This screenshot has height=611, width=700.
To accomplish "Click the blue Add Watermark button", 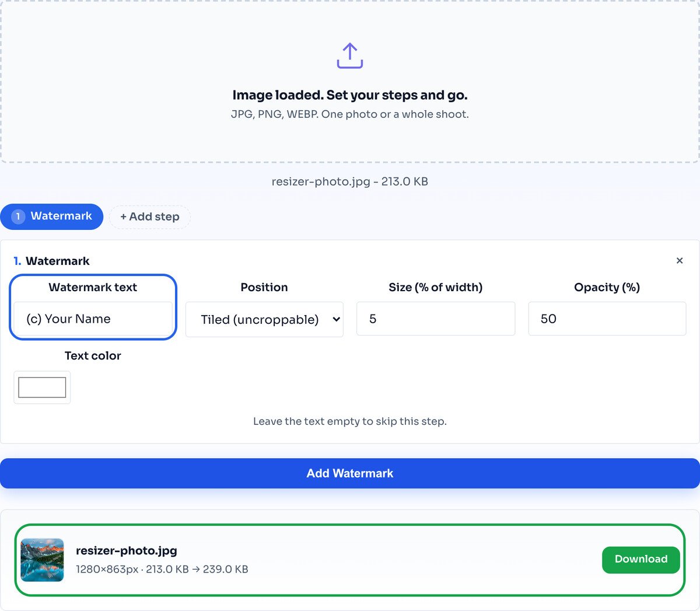I will coord(350,473).
